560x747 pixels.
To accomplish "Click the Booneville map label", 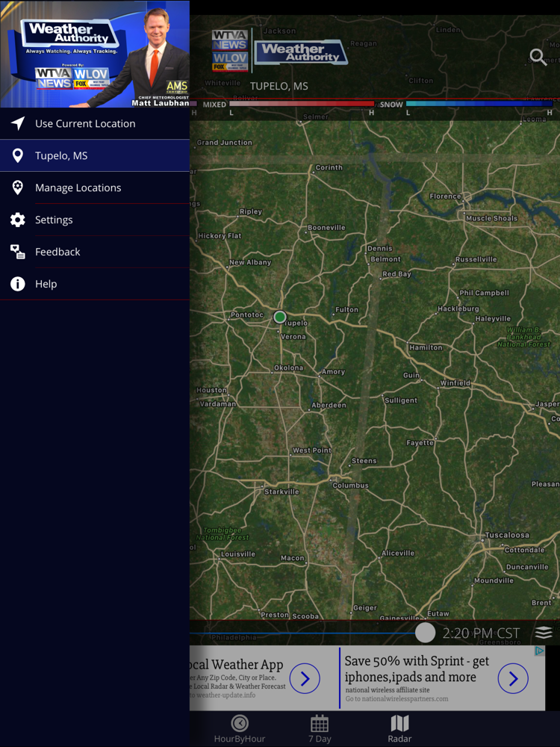I will [x=327, y=228].
